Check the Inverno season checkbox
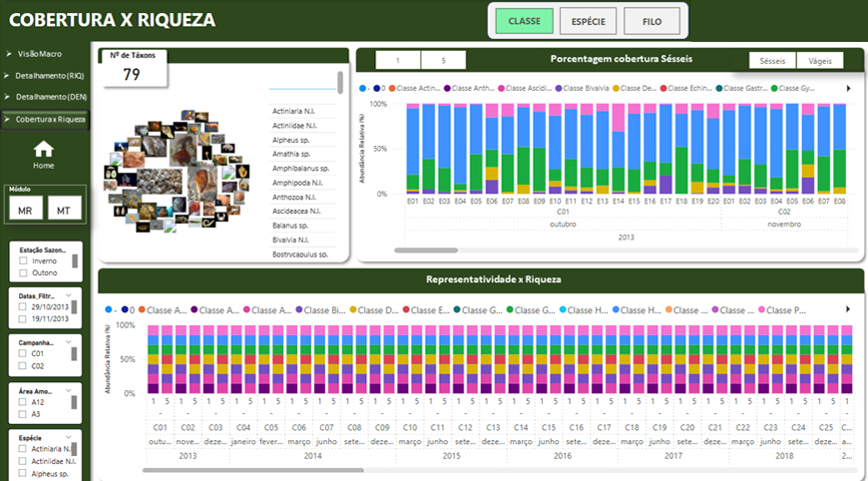This screenshot has height=481, width=868. click(x=23, y=260)
